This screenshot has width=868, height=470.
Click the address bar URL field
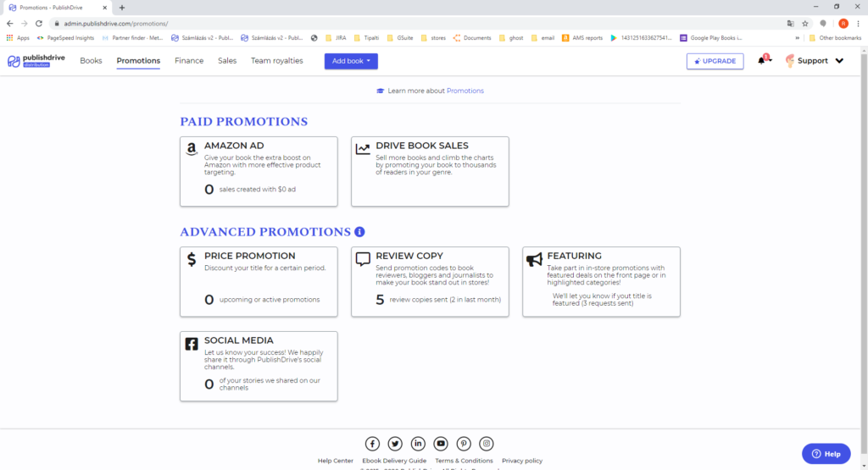pos(415,24)
